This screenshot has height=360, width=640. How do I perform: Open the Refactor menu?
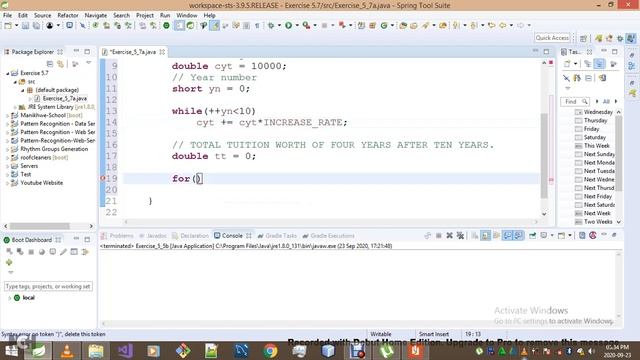(68, 15)
